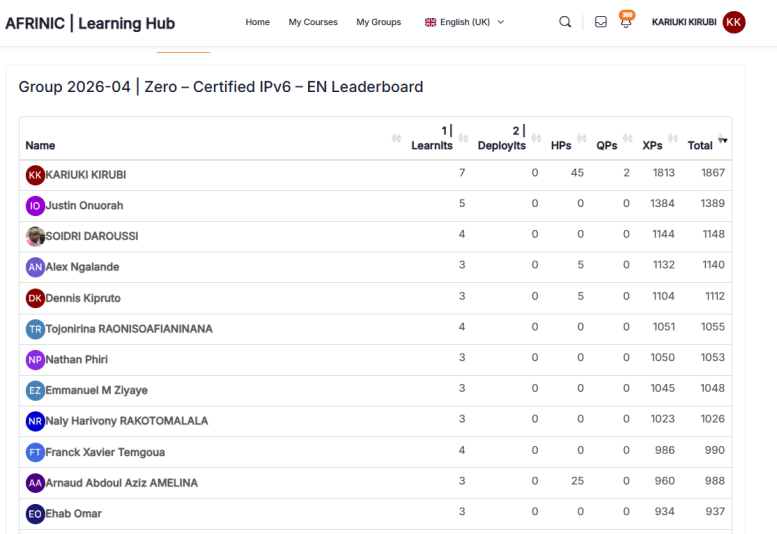
Task: Select the XPs value 1051
Action: [664, 326]
